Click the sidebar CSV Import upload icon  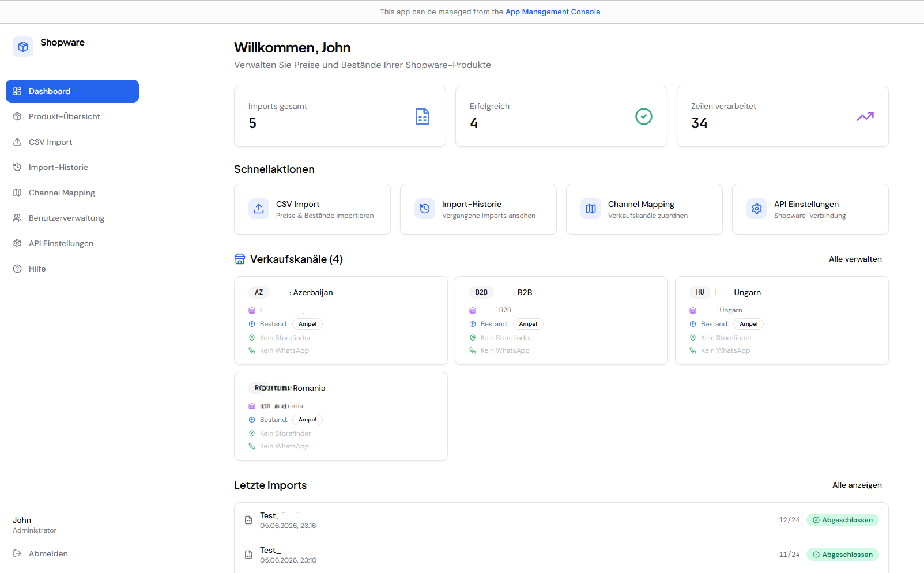click(x=17, y=142)
